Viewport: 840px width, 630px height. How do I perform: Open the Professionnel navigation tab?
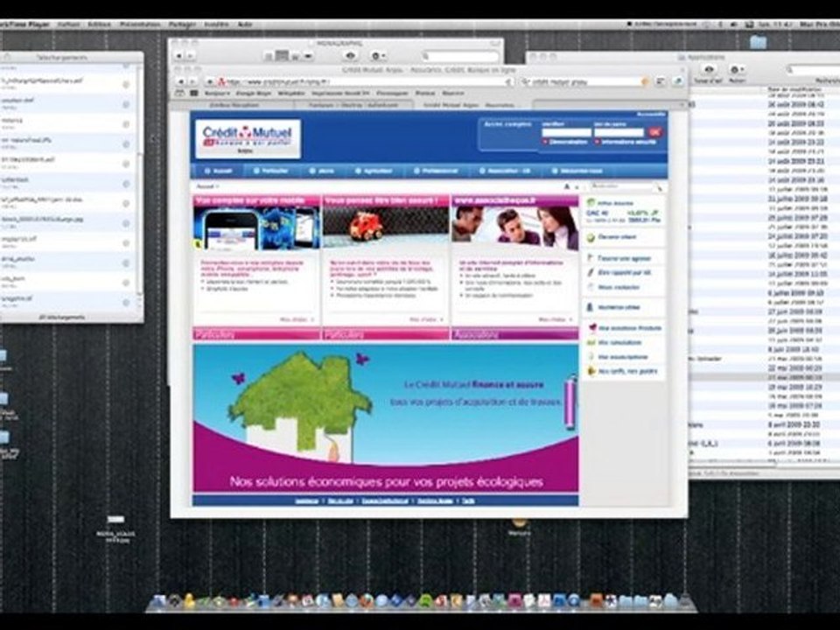pos(436,171)
